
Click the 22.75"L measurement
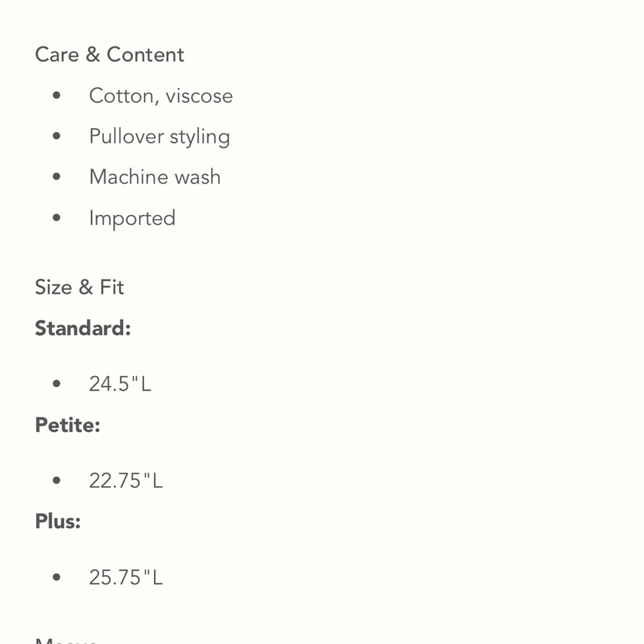point(126,480)
